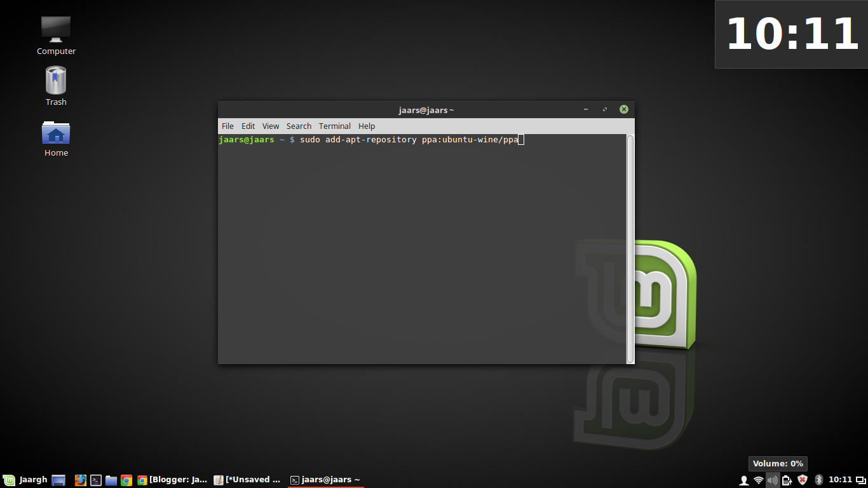Open the terminal View menu
The image size is (868, 488).
271,126
